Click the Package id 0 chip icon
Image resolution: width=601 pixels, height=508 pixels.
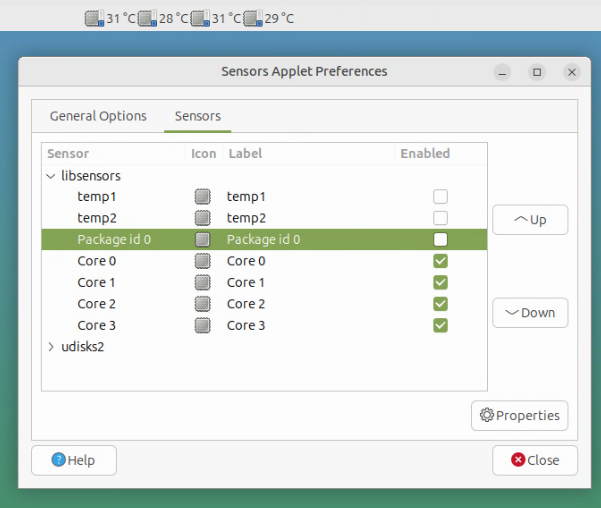tap(203, 240)
